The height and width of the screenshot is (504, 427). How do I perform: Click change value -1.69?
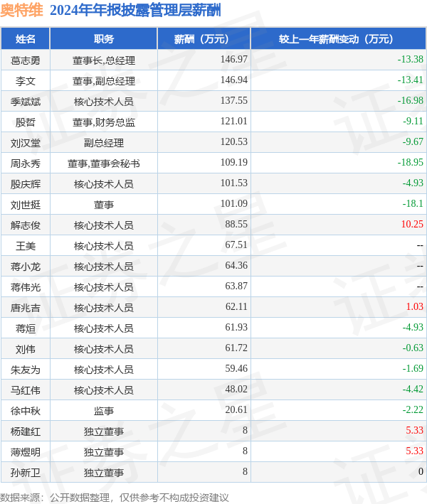(x=413, y=368)
